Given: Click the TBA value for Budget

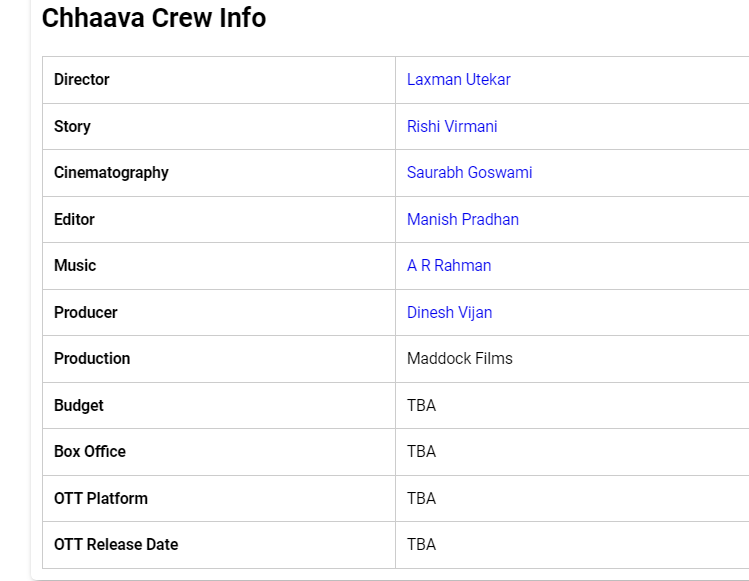Looking at the screenshot, I should (421, 405).
